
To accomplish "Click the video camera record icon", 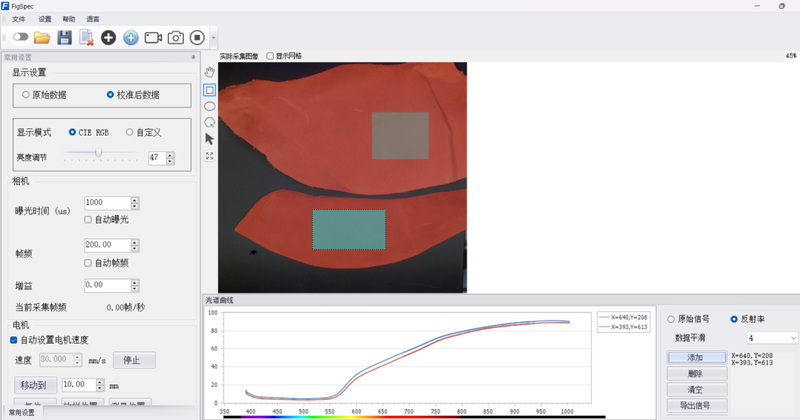I will 153,38.
